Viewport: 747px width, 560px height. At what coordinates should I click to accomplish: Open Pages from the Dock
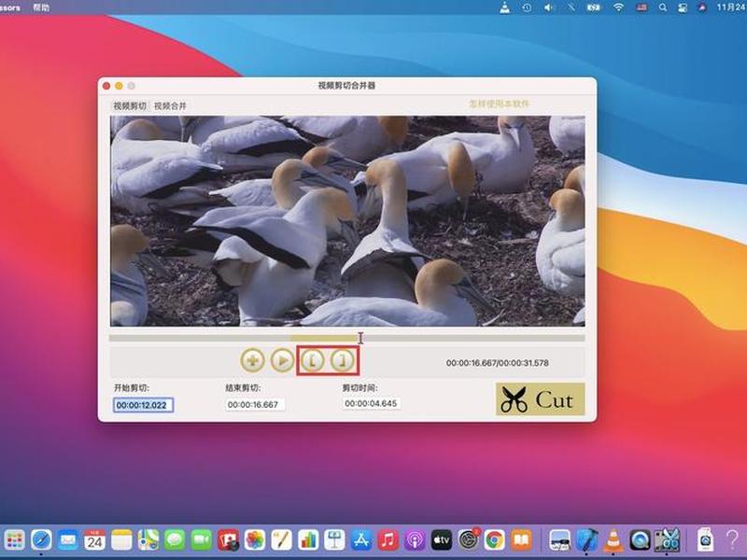[282, 540]
